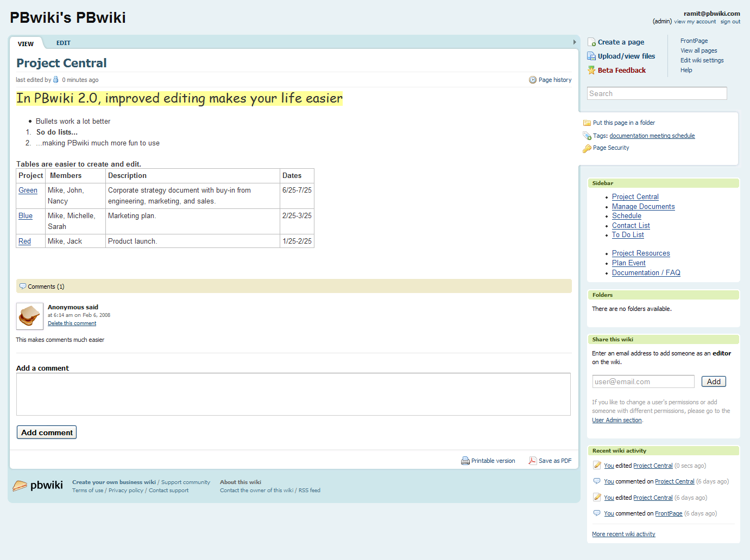Open Documentation / FAQ in the Sidebar
The height and width of the screenshot is (560, 750).
pos(646,273)
